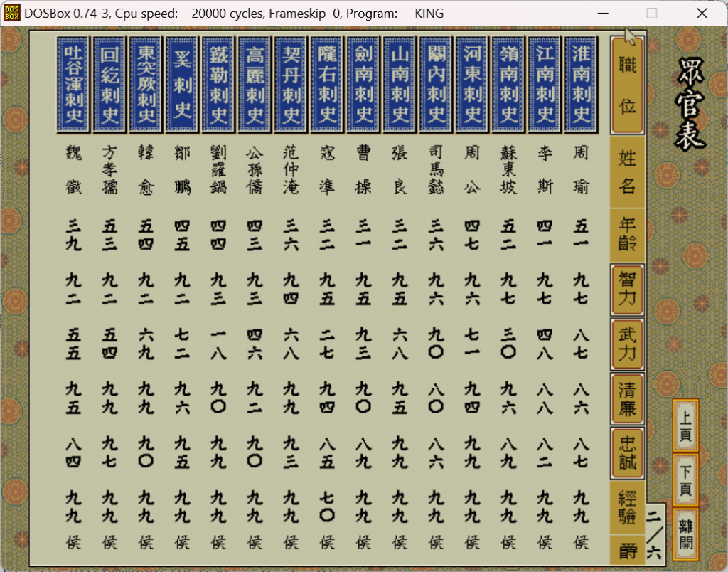Click 司馬懿's military value 九〇
This screenshot has width=728, height=572.
point(436,344)
